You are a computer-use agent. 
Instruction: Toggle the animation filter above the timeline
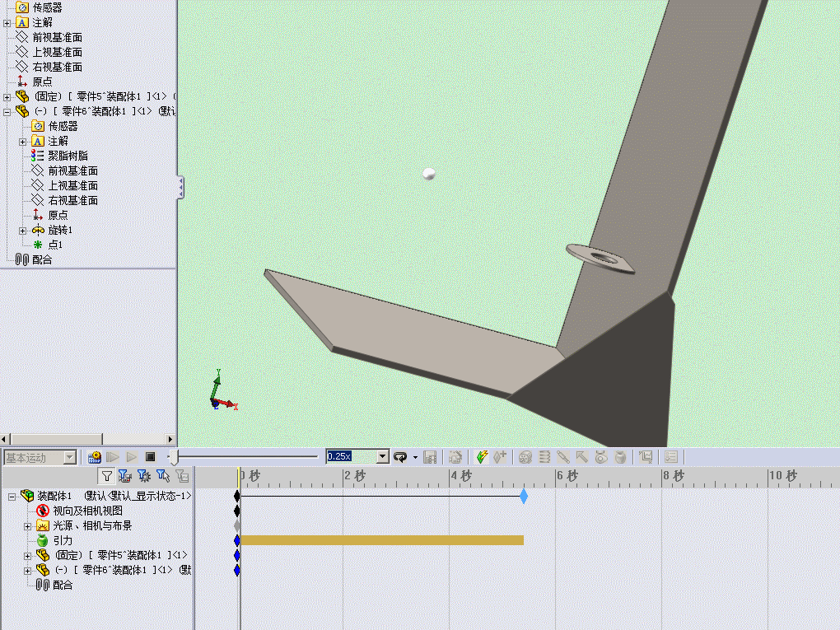(124, 475)
